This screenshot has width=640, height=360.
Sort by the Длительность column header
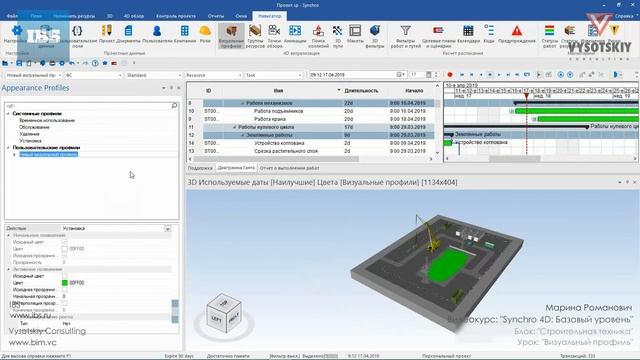point(361,91)
